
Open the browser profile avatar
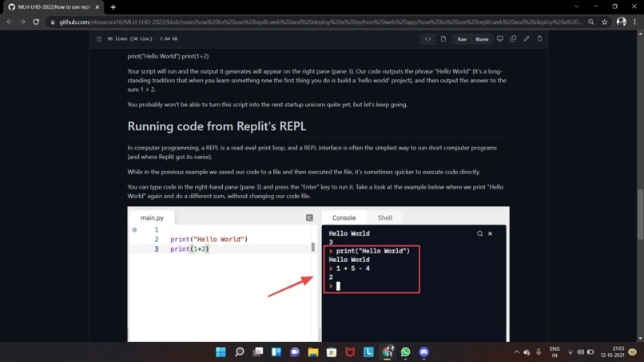tap(622, 22)
